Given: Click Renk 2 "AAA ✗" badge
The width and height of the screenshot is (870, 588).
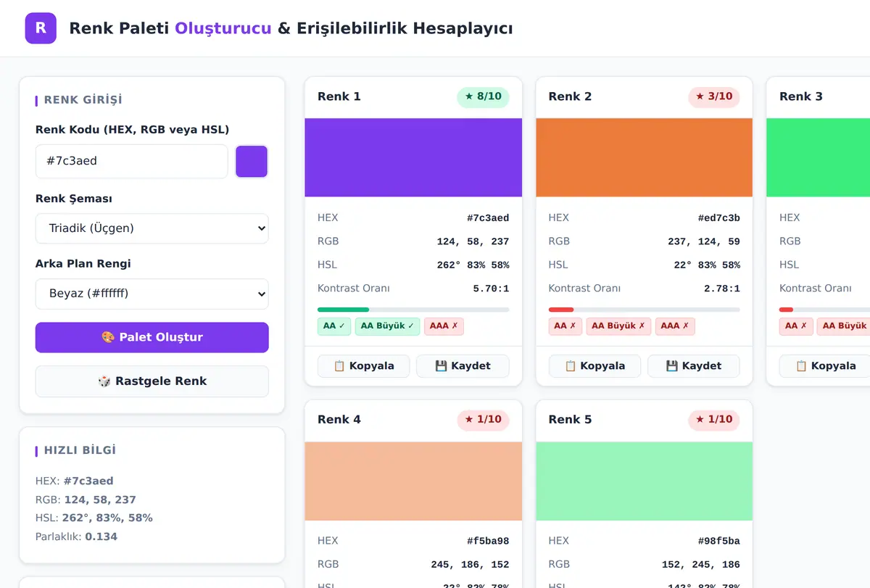Looking at the screenshot, I should pos(675,326).
